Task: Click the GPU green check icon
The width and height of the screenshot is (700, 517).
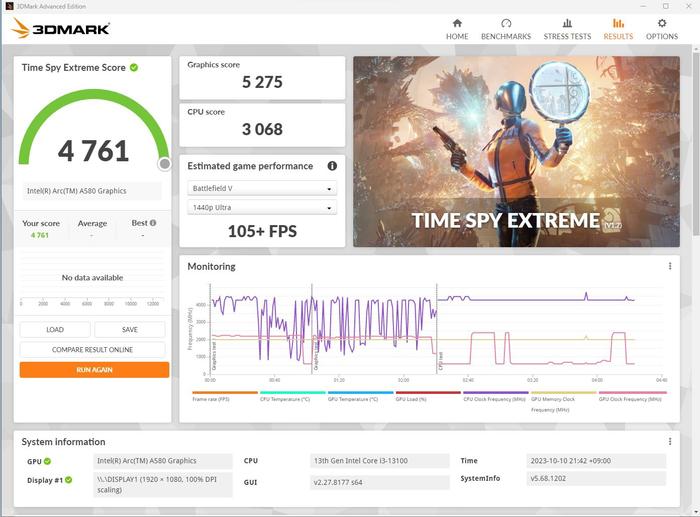Action: 47,461
